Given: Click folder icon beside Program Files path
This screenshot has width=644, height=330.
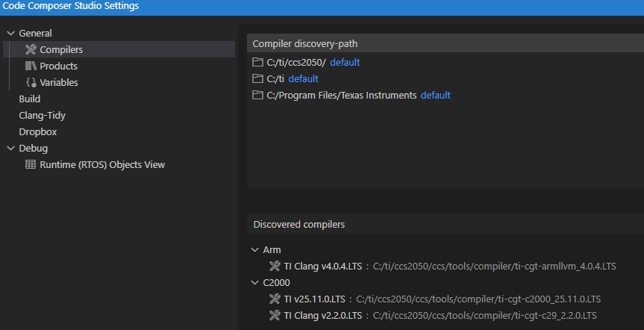Looking at the screenshot, I should point(257,96).
